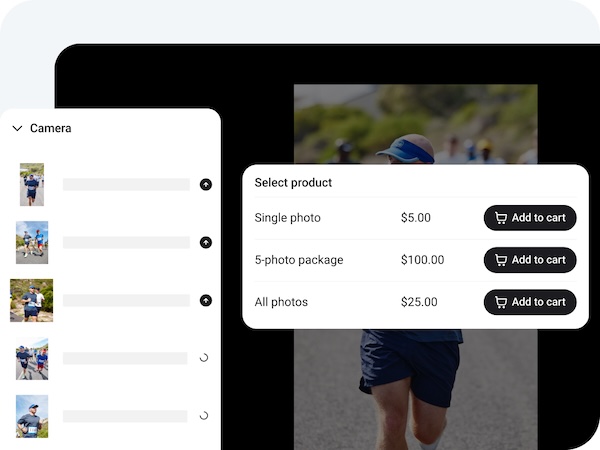The width and height of the screenshot is (600, 450).
Task: Click the large runner preview photo
Action: (x=416, y=386)
